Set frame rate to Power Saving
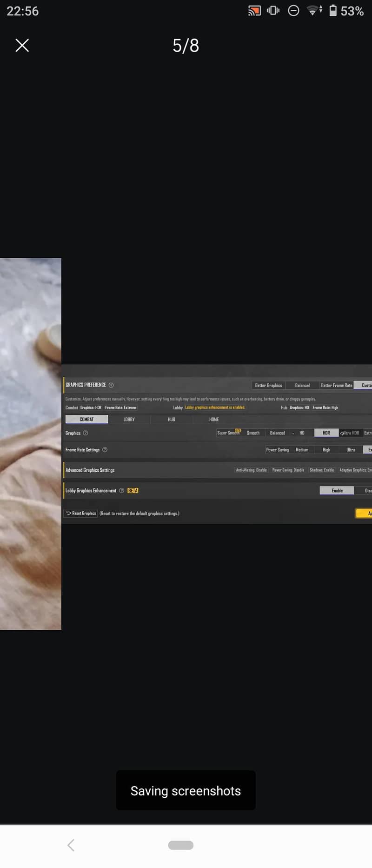372x868 pixels. (278, 450)
